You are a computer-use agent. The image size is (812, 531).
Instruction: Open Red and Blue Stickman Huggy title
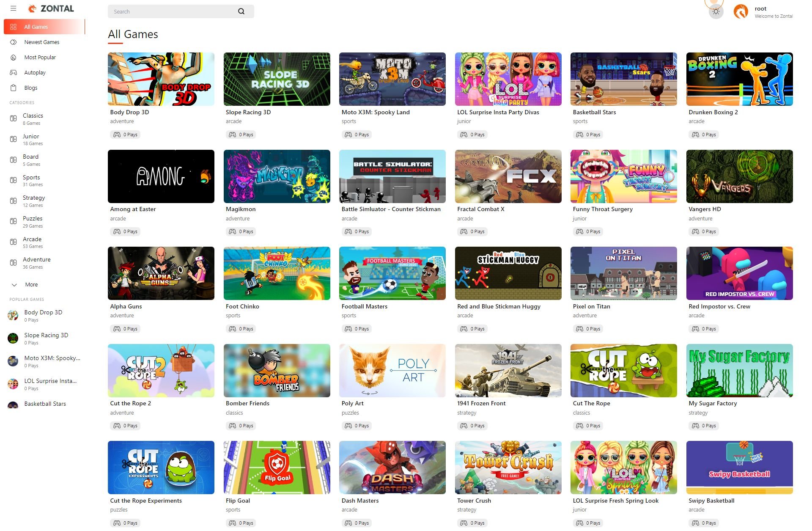tap(499, 306)
